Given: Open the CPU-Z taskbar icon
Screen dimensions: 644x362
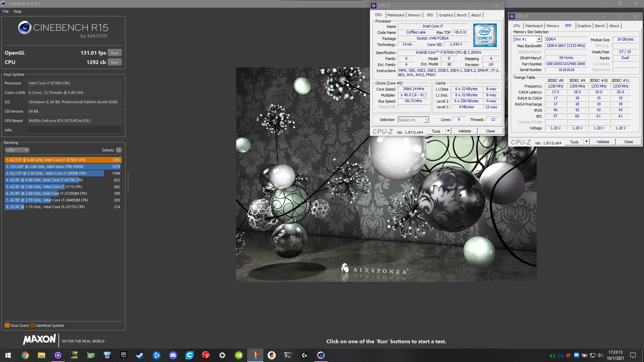Looking at the screenshot, I should coord(58,355).
